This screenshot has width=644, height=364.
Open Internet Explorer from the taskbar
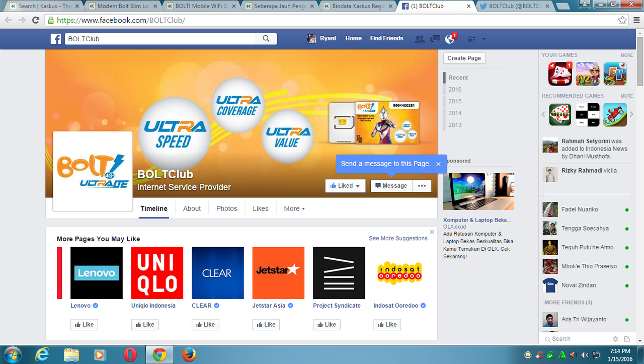[42, 355]
